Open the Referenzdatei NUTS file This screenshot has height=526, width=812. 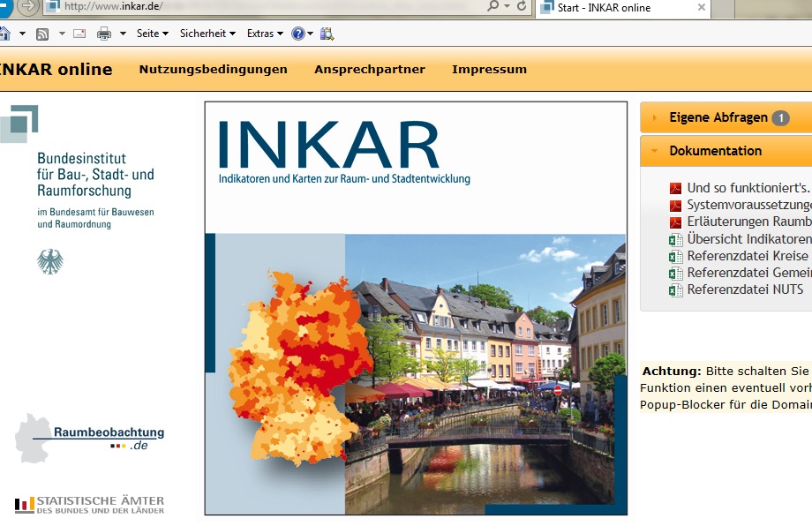[x=745, y=289]
